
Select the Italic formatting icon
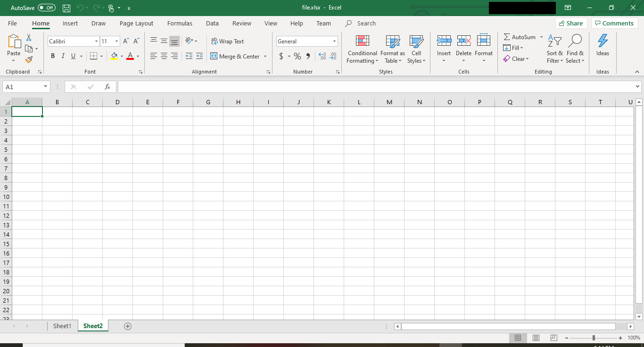[x=63, y=56]
